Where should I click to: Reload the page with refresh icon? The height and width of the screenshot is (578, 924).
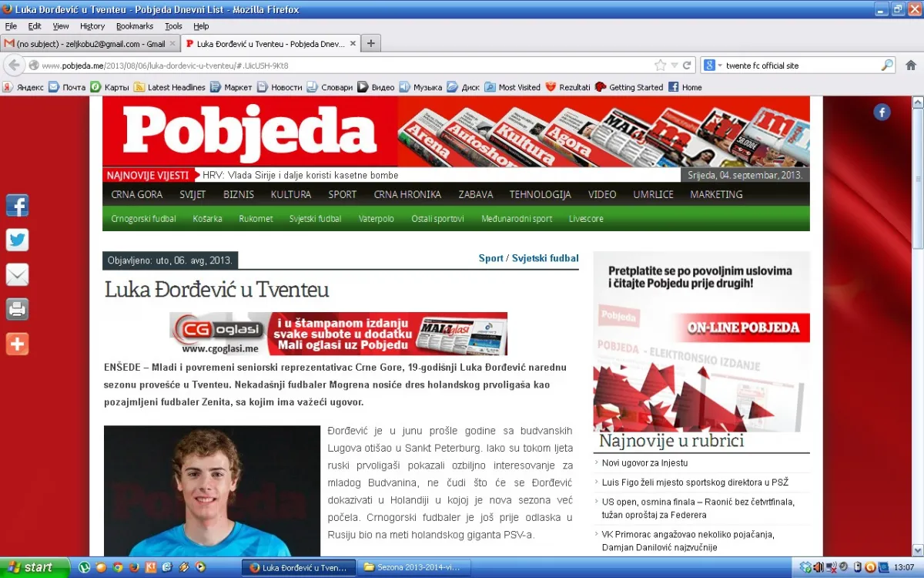pos(687,66)
